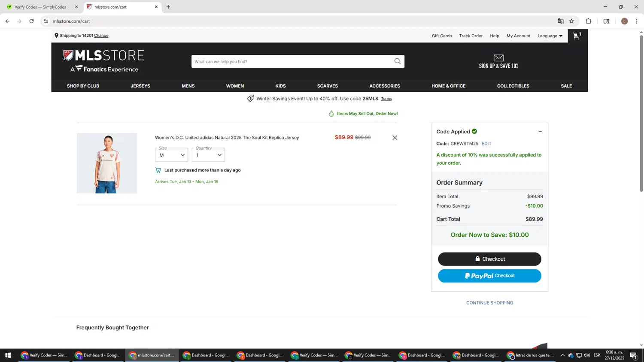Open the taskbar volume icon
Screen dimensions: 644x362
click(587, 355)
